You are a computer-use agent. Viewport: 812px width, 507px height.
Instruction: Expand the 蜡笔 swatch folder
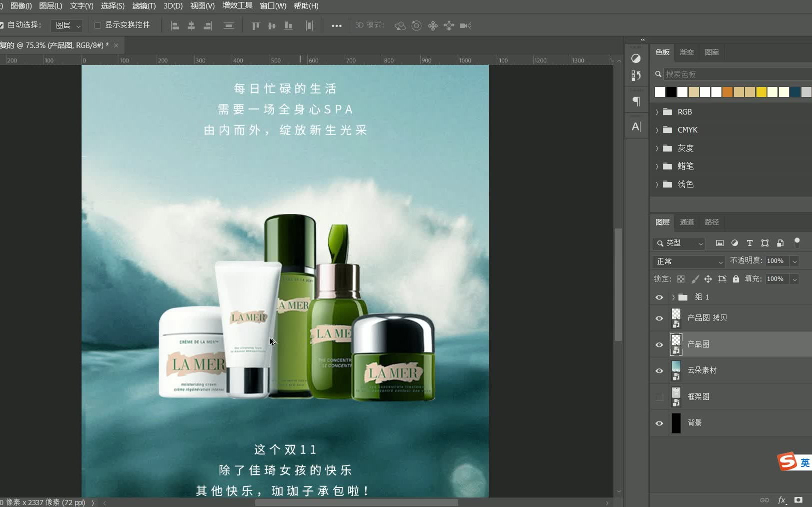[x=657, y=166]
